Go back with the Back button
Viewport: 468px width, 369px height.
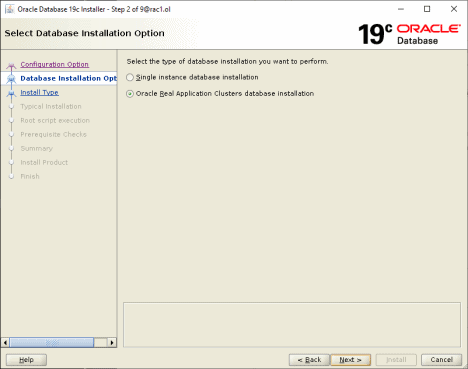pyautogui.click(x=309, y=360)
